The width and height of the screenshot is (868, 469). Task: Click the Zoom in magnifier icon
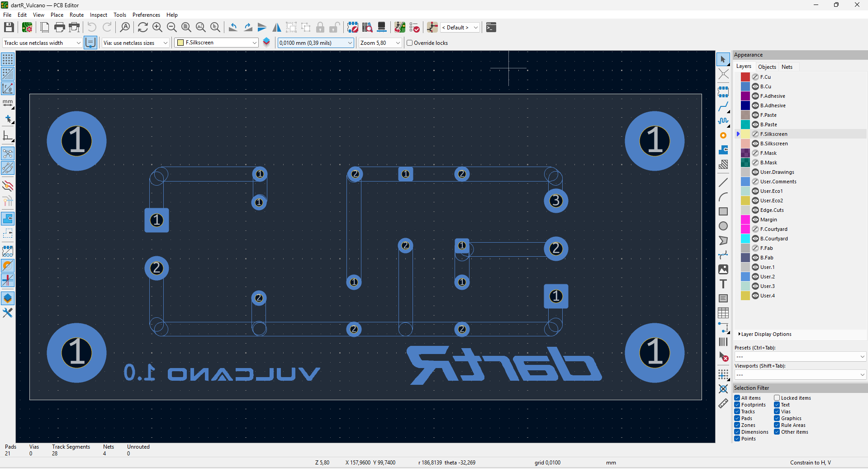[x=157, y=27]
